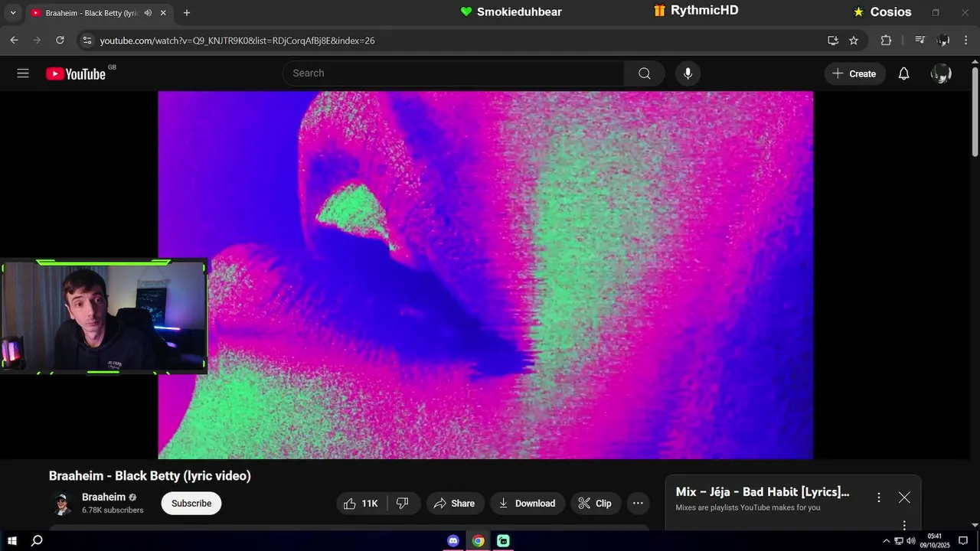Open Discord from the taskbar
The width and height of the screenshot is (980, 551).
[453, 541]
